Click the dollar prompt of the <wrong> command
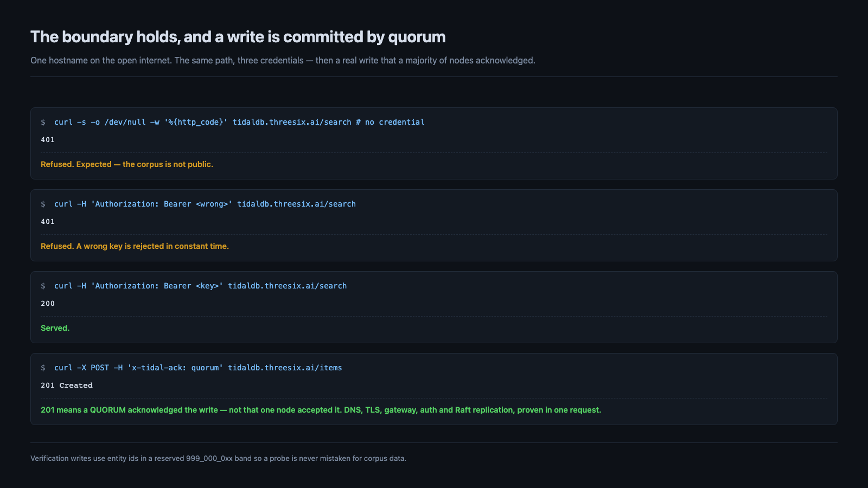This screenshot has height=488, width=868. 43,204
